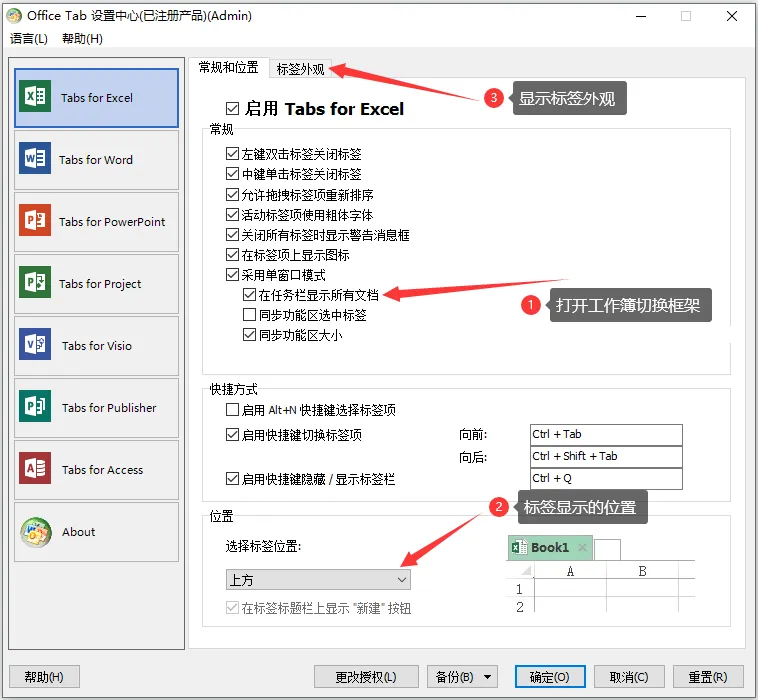Click the Office Tab title bar icon
Image resolution: width=758 pixels, height=700 pixels.
(x=14, y=16)
